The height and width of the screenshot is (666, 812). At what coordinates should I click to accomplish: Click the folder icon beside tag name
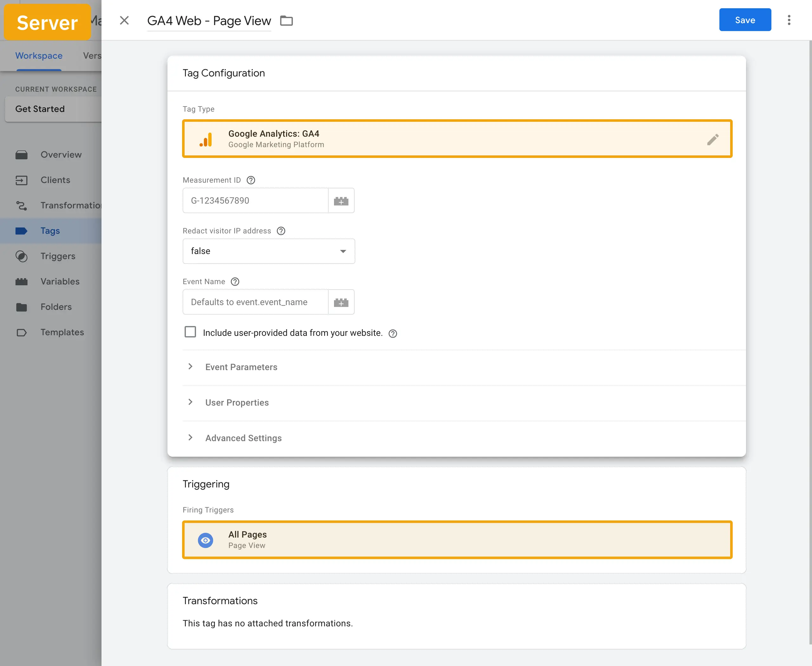click(x=286, y=21)
